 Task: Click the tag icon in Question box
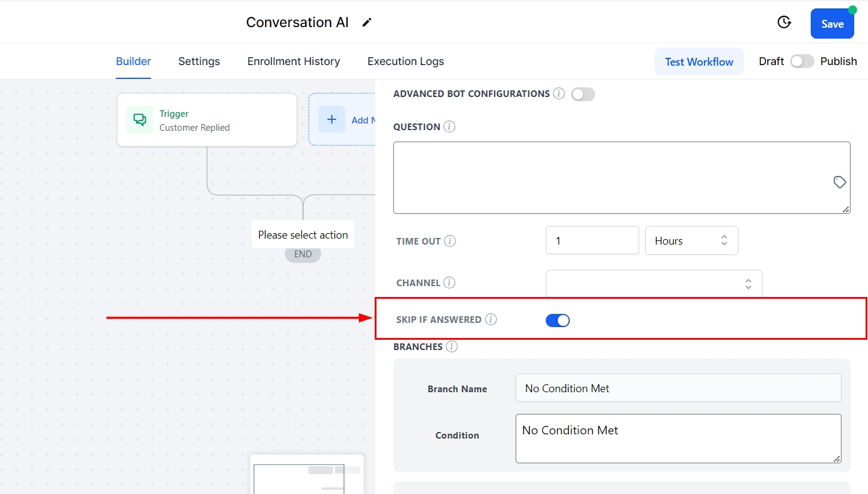840,182
